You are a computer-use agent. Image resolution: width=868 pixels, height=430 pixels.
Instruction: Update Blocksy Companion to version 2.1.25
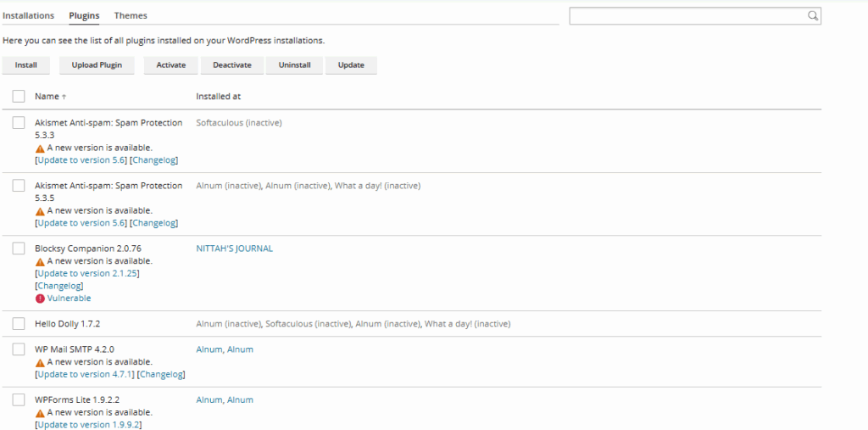(87, 274)
